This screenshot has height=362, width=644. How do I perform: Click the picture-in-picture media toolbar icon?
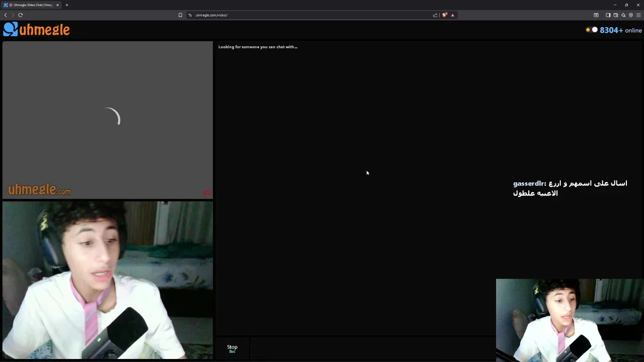tap(596, 15)
